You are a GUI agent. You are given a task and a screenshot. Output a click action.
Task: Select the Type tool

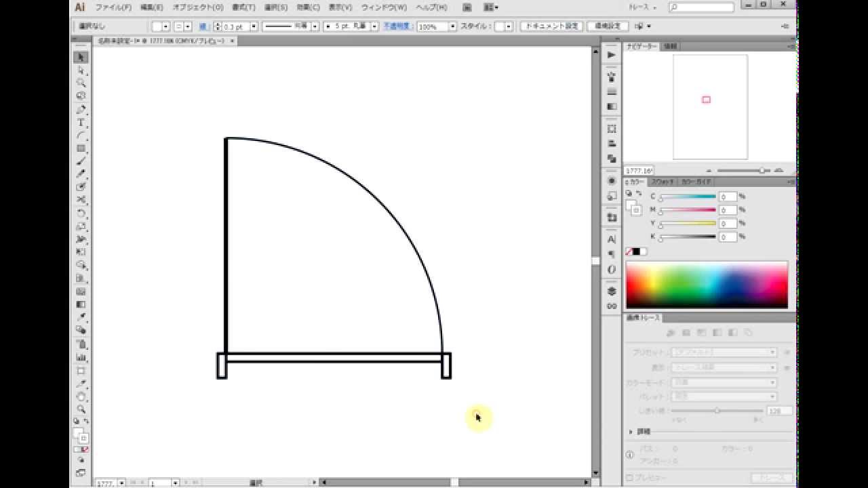pos(81,123)
